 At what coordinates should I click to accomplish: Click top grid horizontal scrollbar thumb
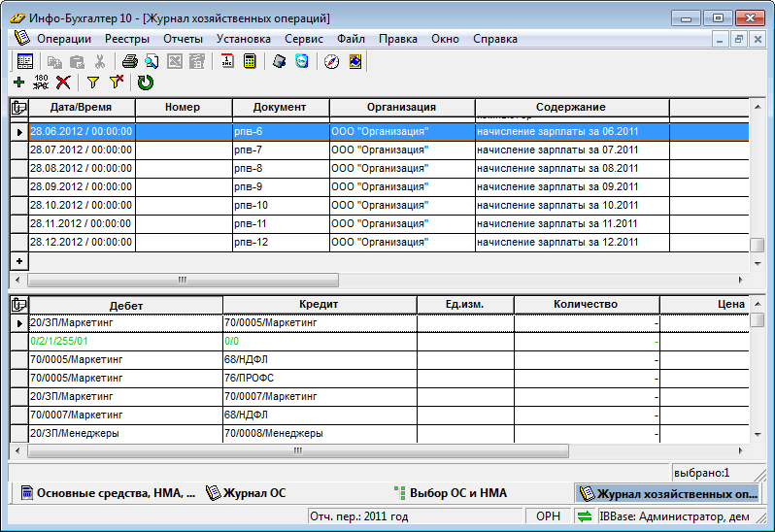point(183,281)
